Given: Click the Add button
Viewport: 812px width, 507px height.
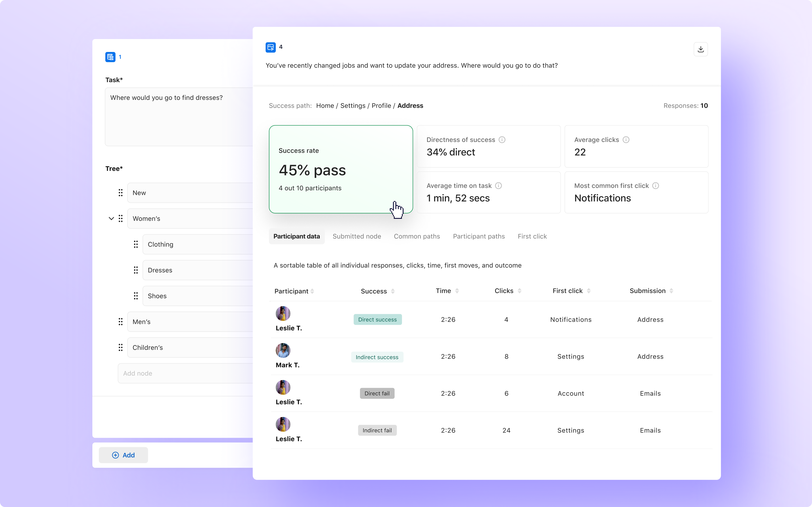Looking at the screenshot, I should click(123, 455).
